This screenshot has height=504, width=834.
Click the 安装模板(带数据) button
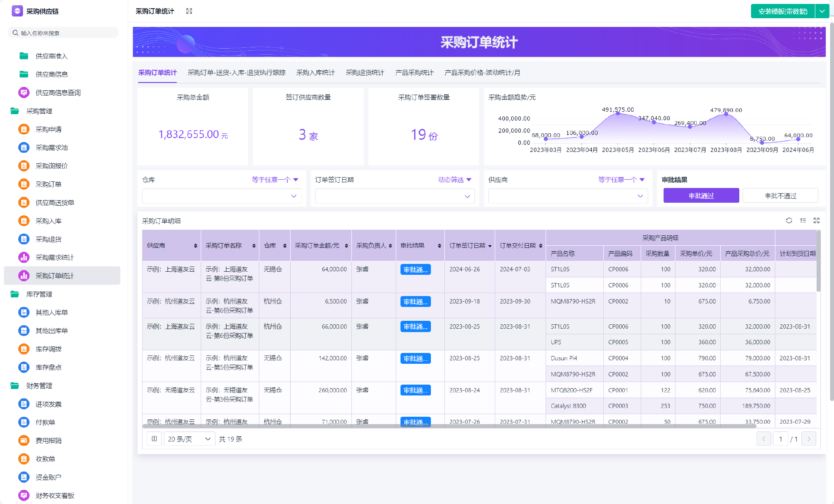point(782,11)
